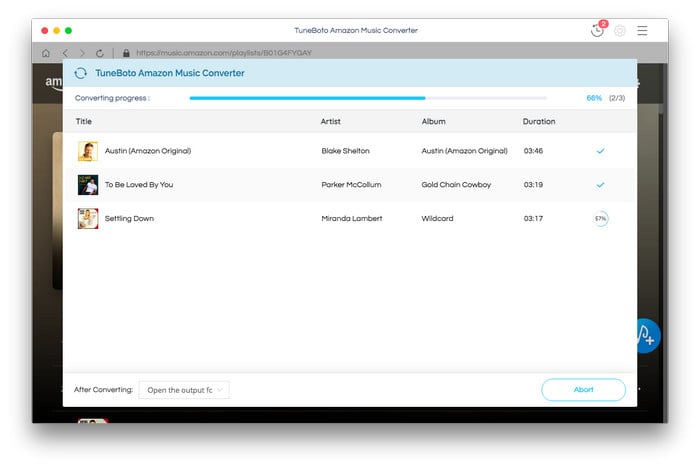Maximize the window with green button
This screenshot has width=700, height=469.
[68, 30]
